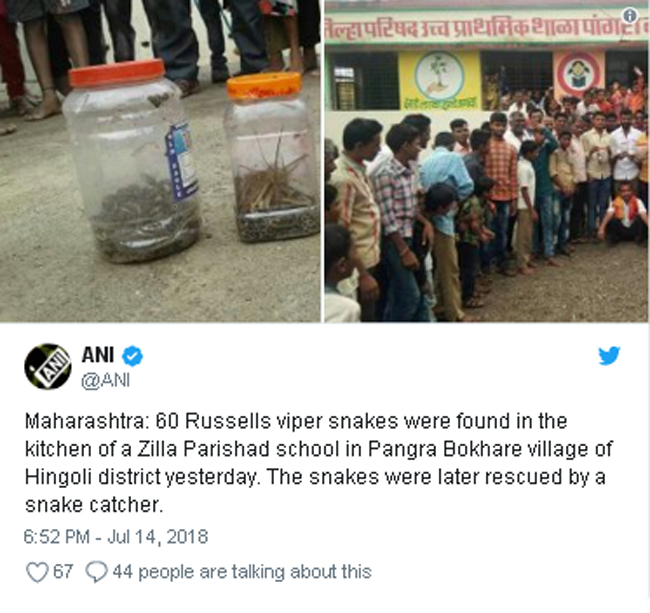This screenshot has width=650, height=613.
Task: Click the ANI display name
Action: [98, 355]
